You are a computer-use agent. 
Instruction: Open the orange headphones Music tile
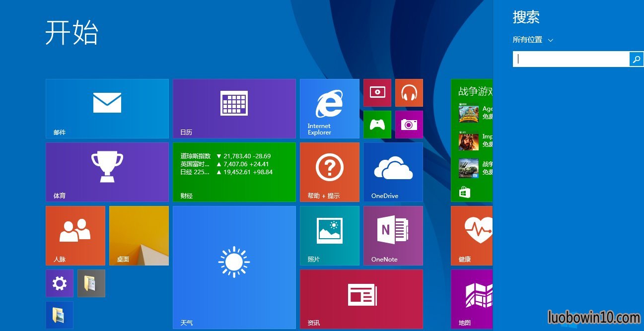coord(409,93)
